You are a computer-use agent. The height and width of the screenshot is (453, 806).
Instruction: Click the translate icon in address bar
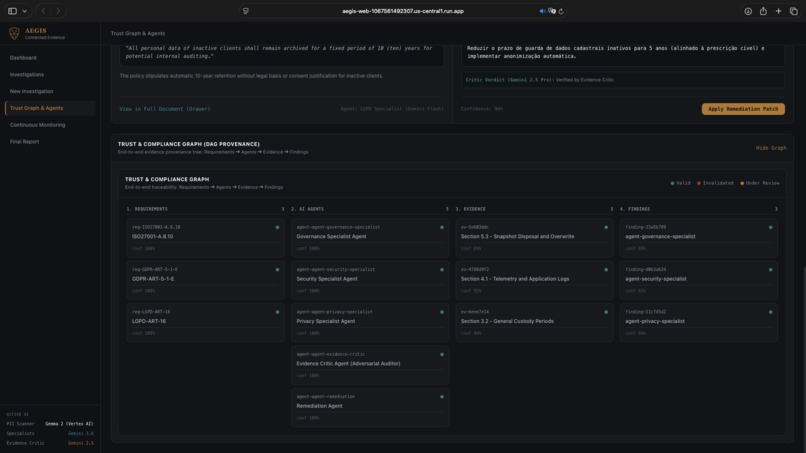click(552, 11)
